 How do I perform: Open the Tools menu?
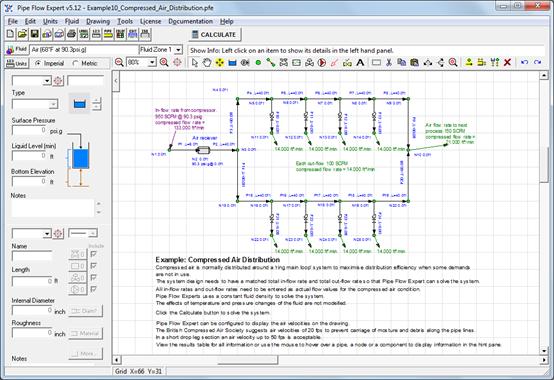pos(125,21)
